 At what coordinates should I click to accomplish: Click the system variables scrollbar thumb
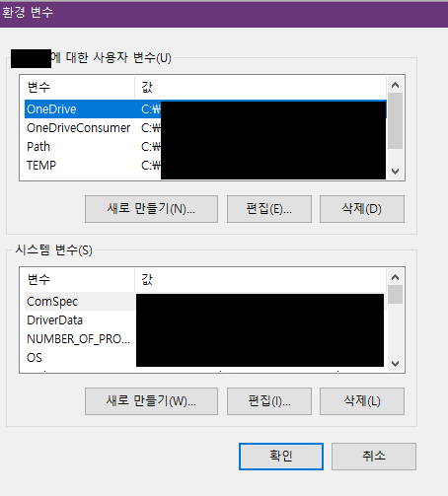point(396,295)
